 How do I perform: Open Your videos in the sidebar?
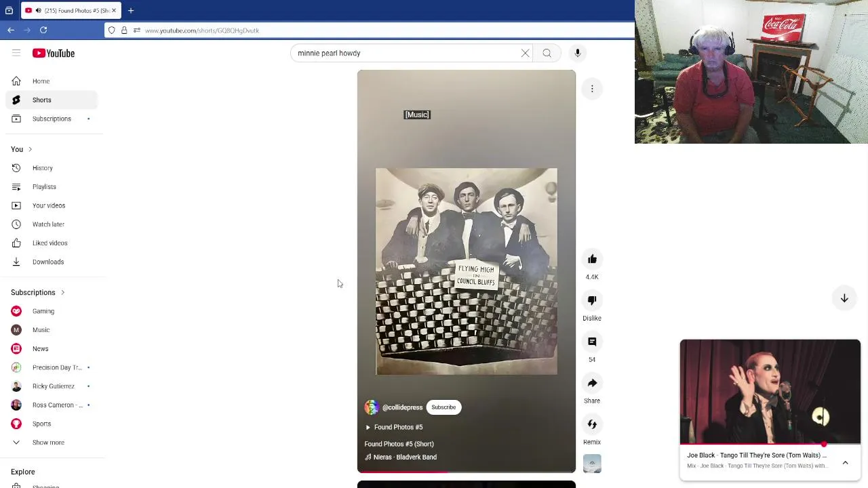(52, 205)
